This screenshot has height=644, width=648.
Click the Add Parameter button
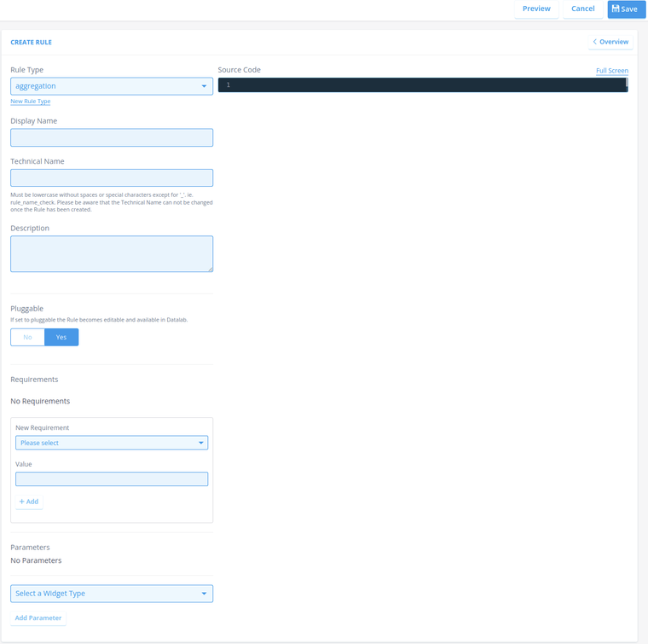(38, 618)
